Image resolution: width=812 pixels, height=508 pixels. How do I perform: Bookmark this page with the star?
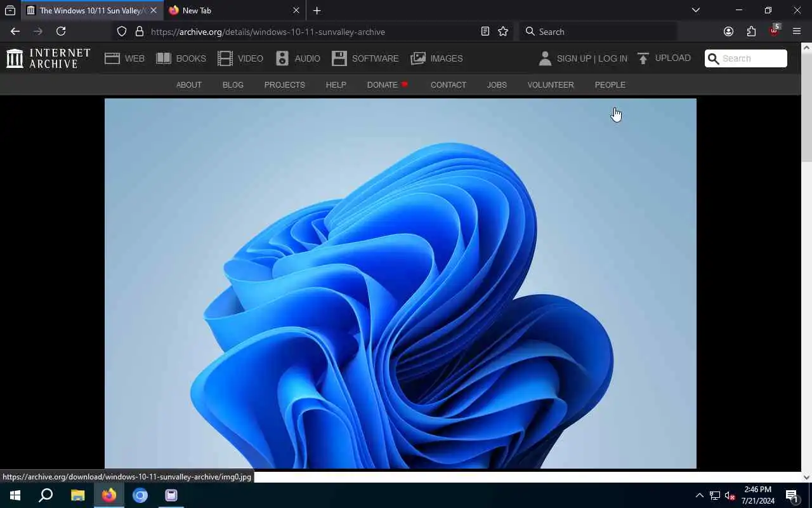503,31
